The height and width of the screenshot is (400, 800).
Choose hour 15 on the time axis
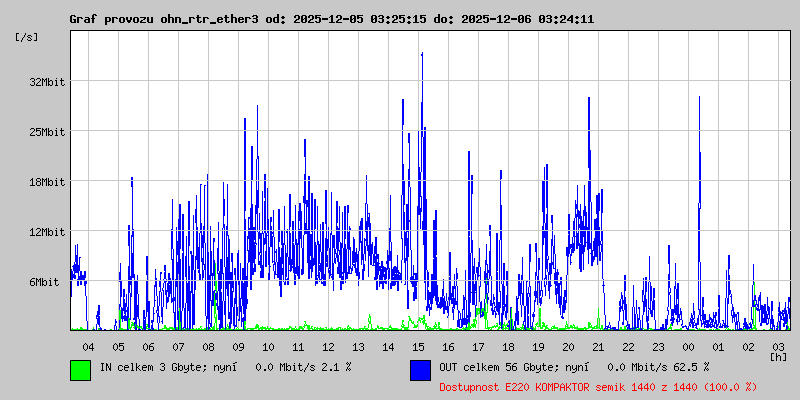418,346
